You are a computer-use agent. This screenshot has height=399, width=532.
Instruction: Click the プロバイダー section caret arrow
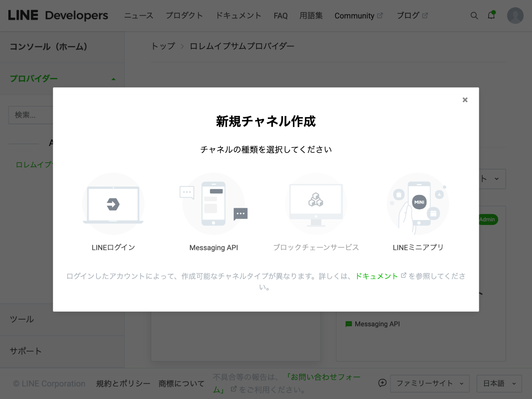coord(113,79)
